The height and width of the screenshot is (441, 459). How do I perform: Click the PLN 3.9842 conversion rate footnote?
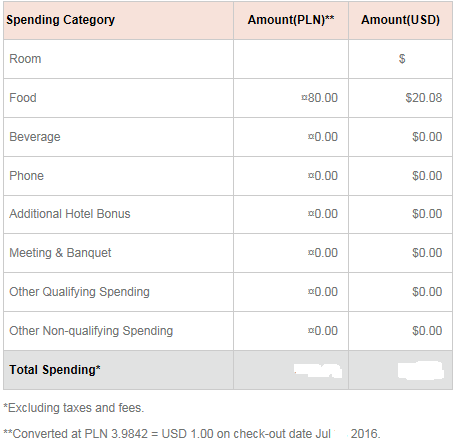tap(192, 434)
